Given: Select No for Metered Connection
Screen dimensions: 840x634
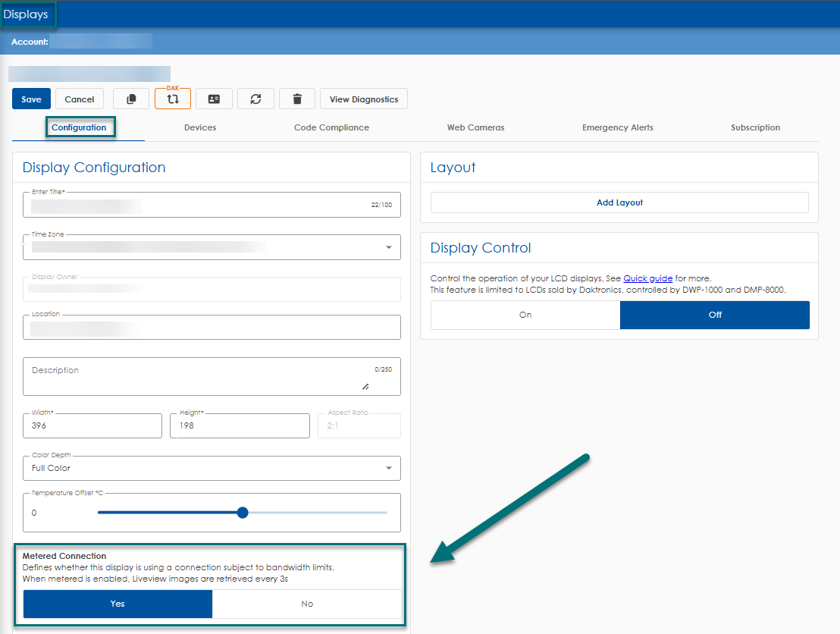Looking at the screenshot, I should click(307, 604).
